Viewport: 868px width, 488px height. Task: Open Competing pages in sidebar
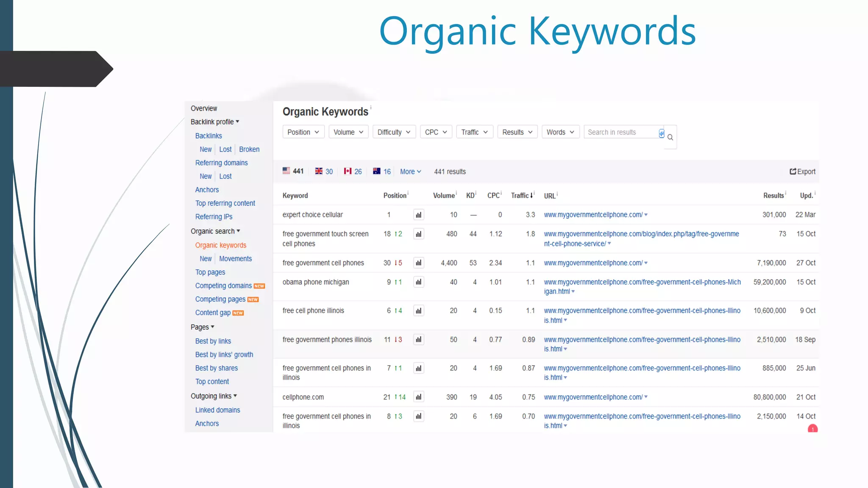[220, 299]
